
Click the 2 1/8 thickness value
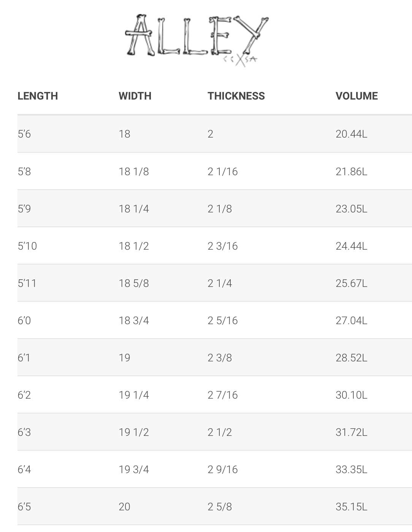click(x=220, y=209)
